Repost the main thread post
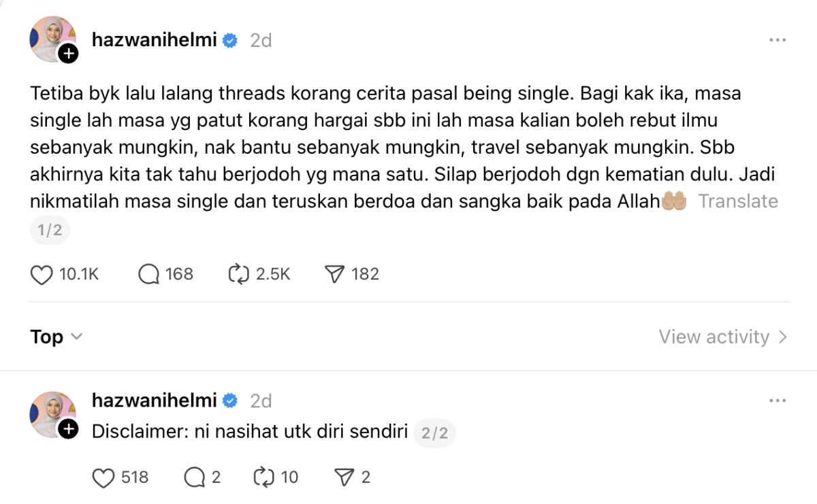This screenshot has width=817, height=504. (x=238, y=274)
